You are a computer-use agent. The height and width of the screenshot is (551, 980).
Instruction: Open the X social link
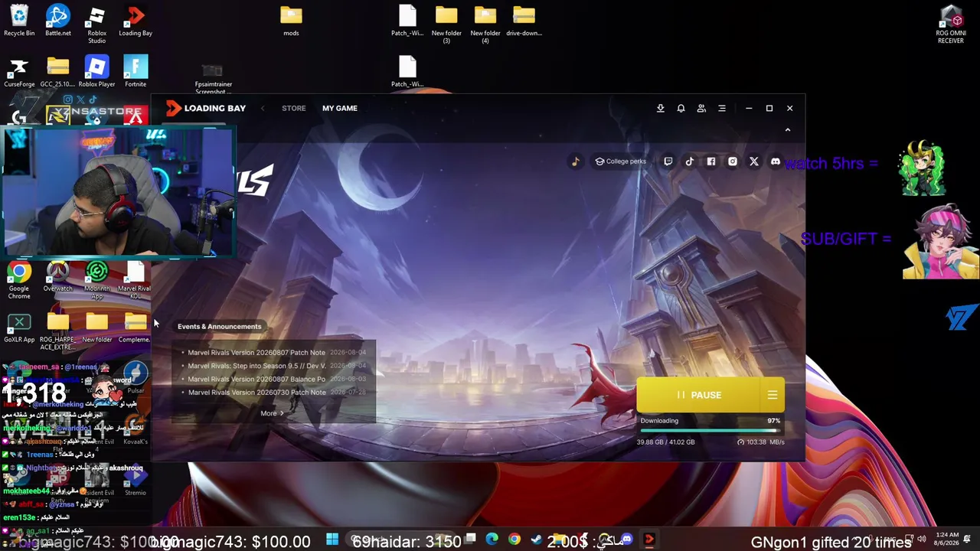click(x=754, y=161)
